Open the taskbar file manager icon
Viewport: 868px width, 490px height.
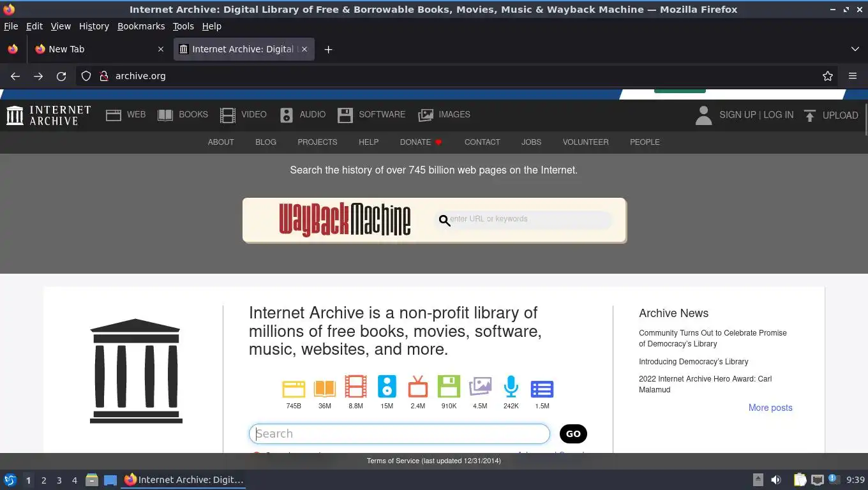click(92, 480)
